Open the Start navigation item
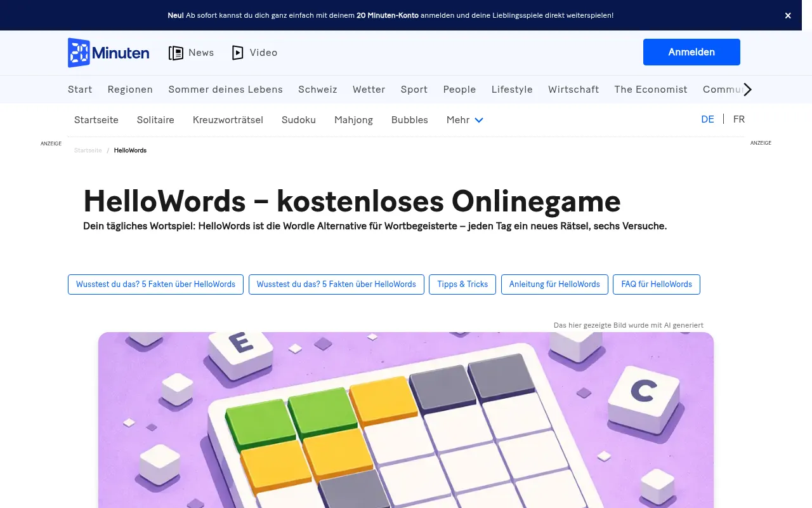Image resolution: width=812 pixels, height=508 pixels. pyautogui.click(x=80, y=90)
